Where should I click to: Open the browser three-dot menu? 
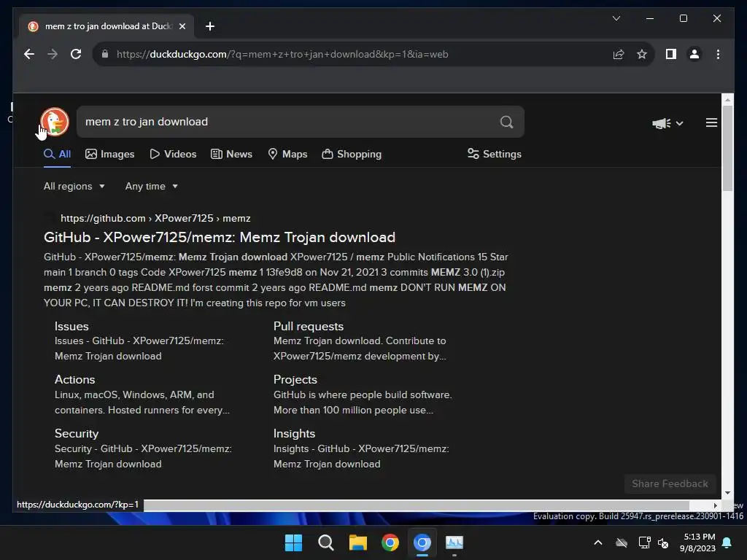[718, 54]
